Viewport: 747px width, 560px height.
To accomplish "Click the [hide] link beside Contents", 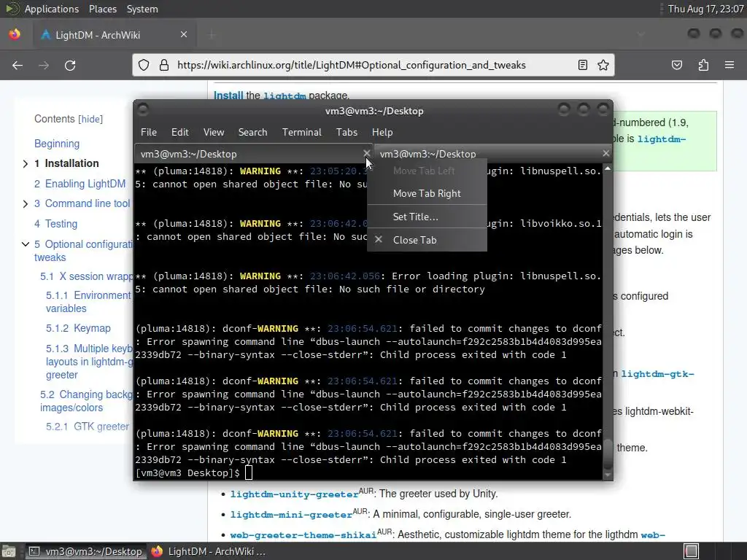I will (x=90, y=119).
